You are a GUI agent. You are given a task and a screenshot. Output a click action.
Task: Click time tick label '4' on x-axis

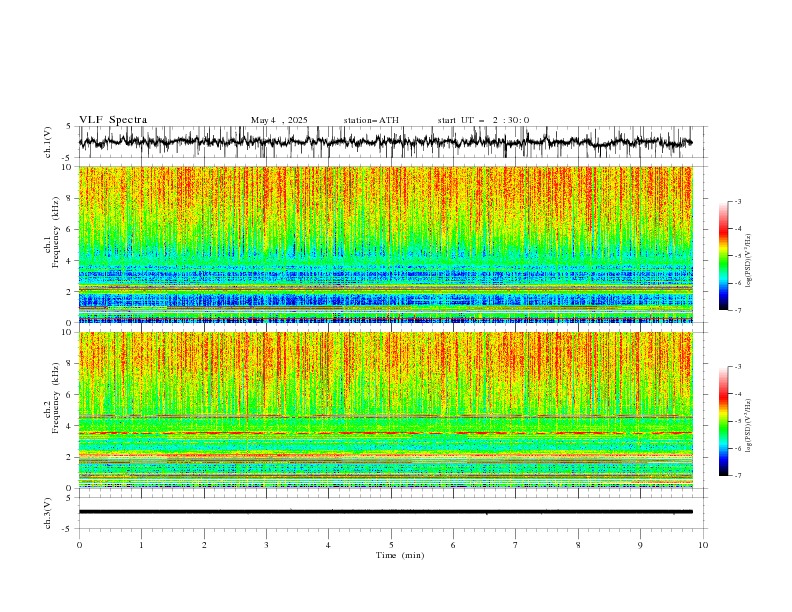coord(328,545)
